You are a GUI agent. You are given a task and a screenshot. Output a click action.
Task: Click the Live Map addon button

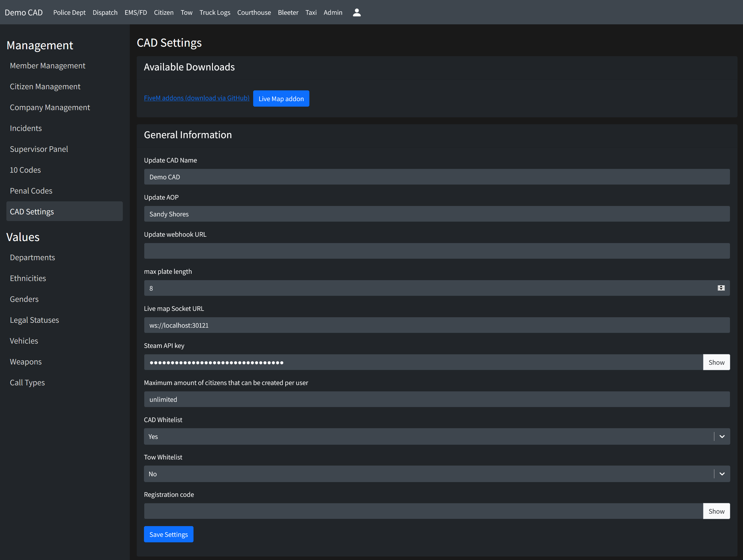281,98
